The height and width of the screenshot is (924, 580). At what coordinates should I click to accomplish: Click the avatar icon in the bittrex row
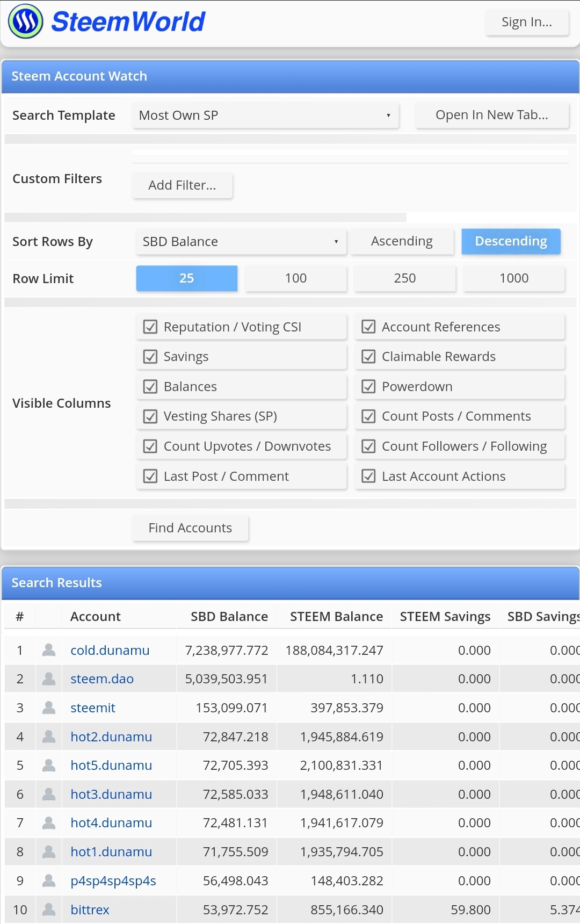(49, 909)
